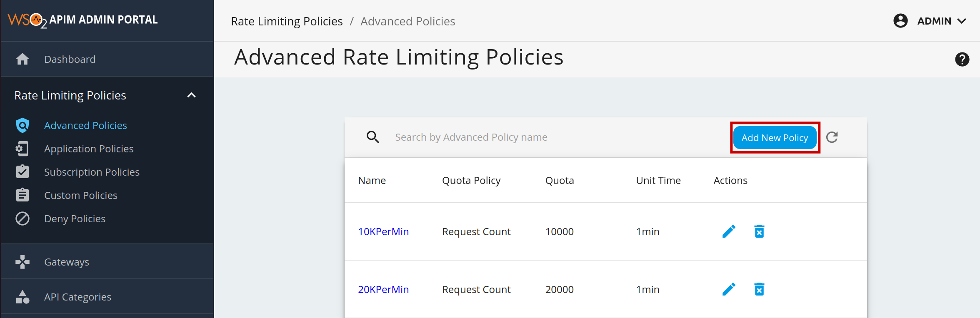Click the edit pencil icon for 20KPerMin
980x318 pixels.
(x=729, y=289)
